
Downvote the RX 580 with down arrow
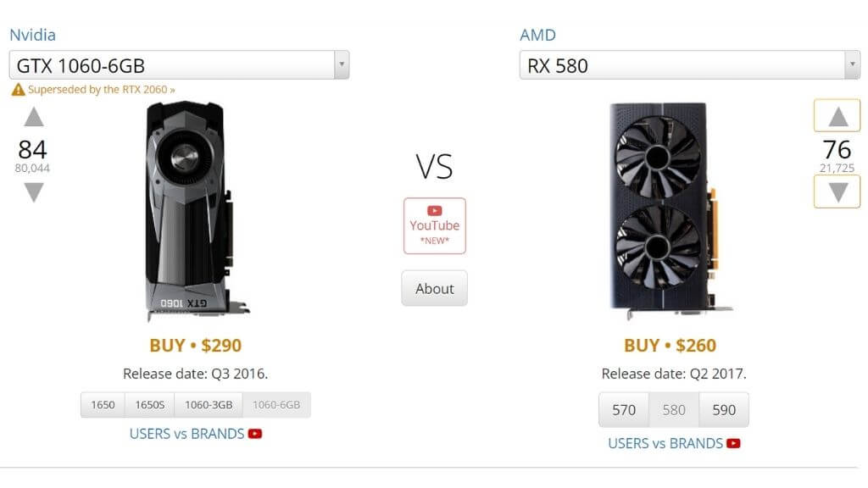click(837, 191)
